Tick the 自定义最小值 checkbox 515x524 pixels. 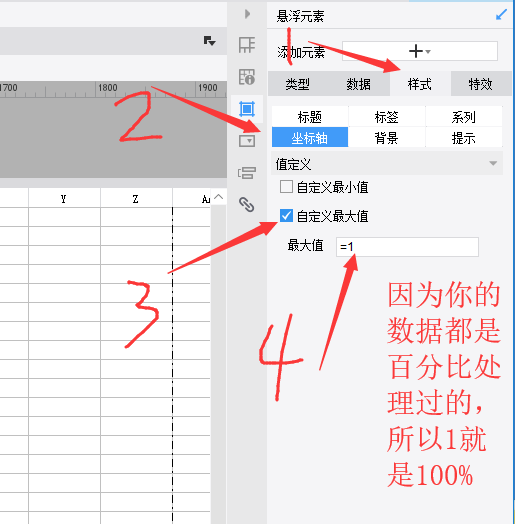[x=286, y=186]
